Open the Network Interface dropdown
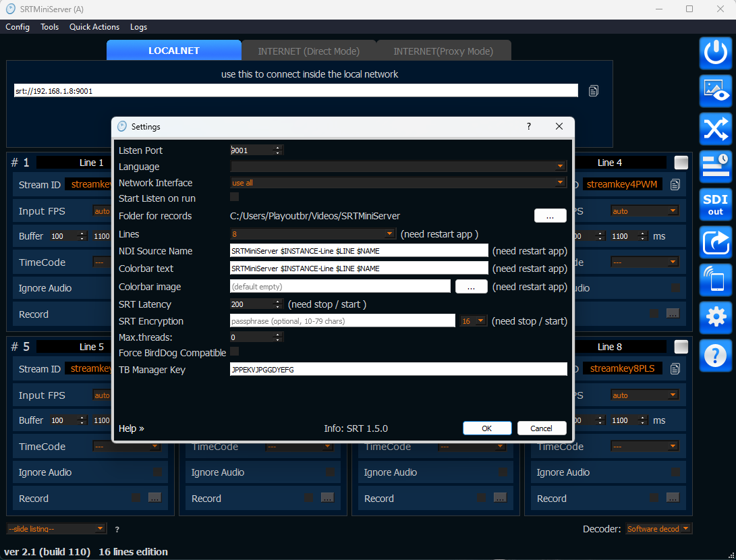This screenshot has width=736, height=560. pos(398,183)
